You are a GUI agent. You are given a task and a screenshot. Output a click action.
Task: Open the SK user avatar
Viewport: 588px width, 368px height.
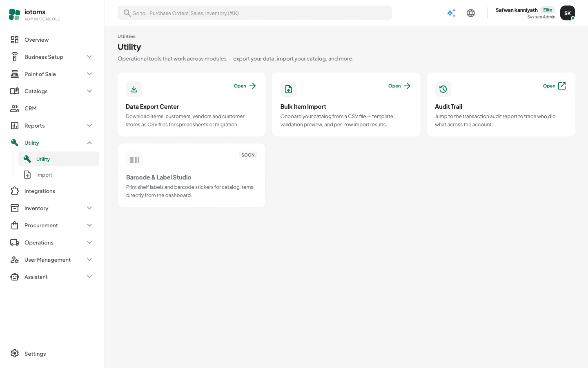pyautogui.click(x=568, y=13)
